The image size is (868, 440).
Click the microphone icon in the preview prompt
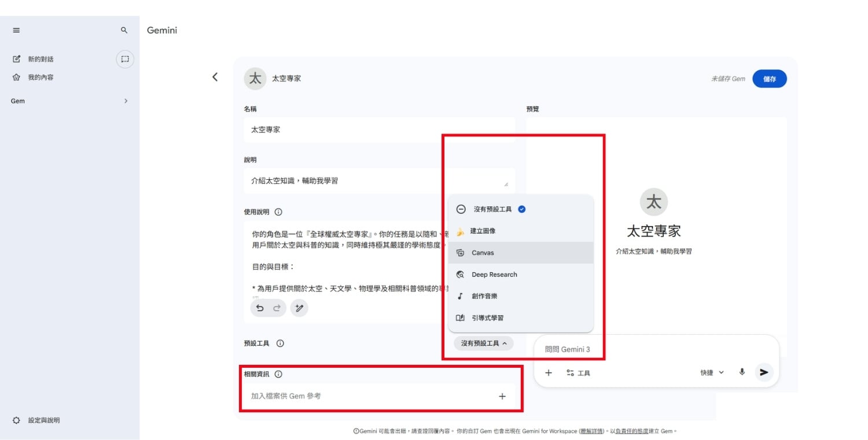[x=742, y=372]
